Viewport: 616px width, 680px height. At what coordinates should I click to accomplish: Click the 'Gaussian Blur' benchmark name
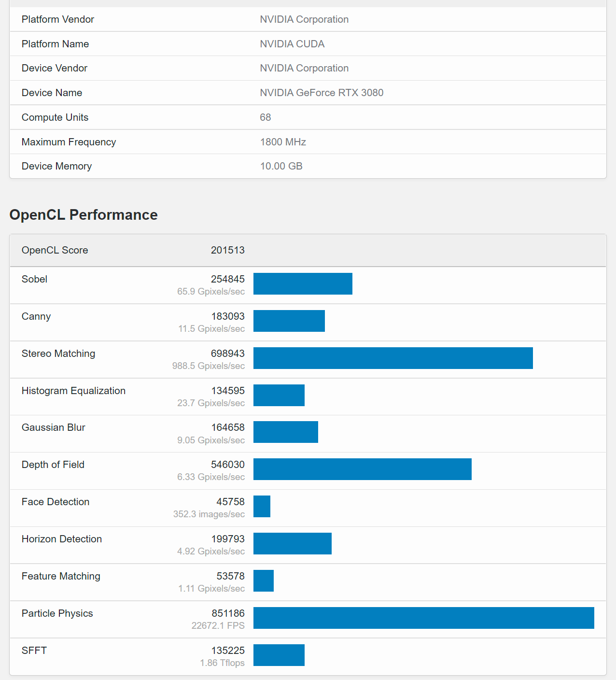[x=54, y=427]
